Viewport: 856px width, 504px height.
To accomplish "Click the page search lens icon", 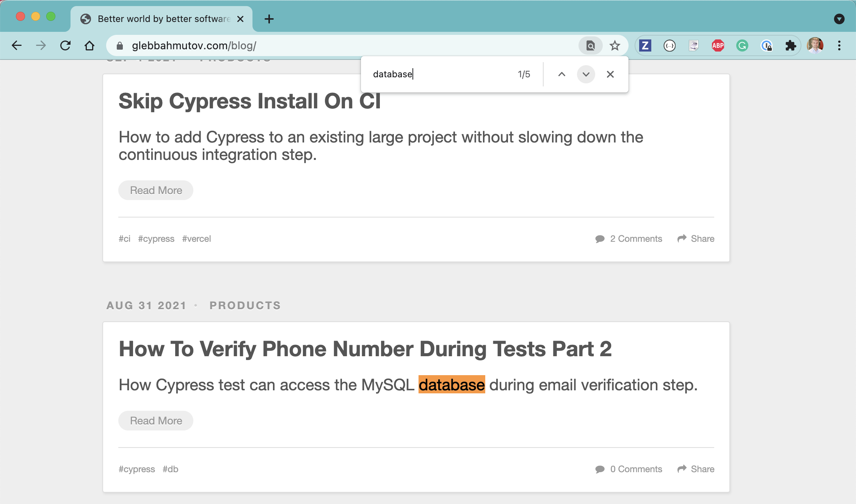I will (590, 46).
